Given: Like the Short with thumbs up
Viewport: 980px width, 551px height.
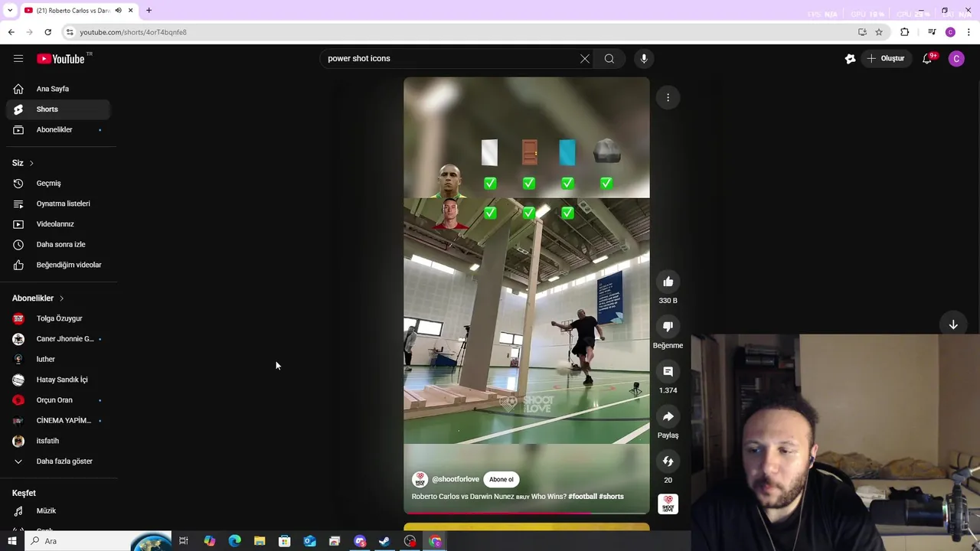Looking at the screenshot, I should click(x=668, y=282).
